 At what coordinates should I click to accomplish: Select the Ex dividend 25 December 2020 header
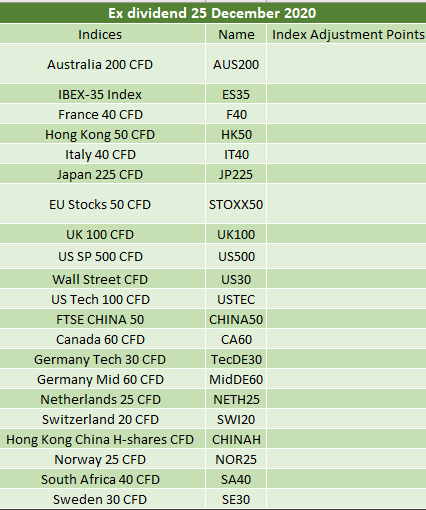click(x=213, y=13)
